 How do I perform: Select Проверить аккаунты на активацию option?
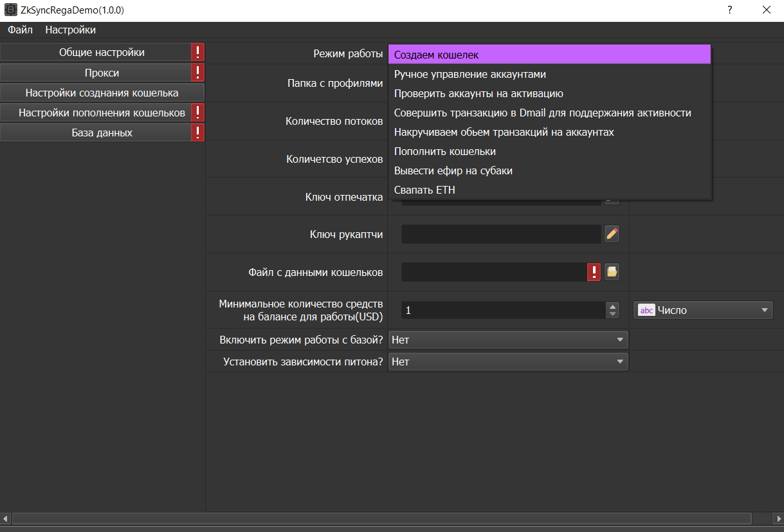[x=550, y=93]
